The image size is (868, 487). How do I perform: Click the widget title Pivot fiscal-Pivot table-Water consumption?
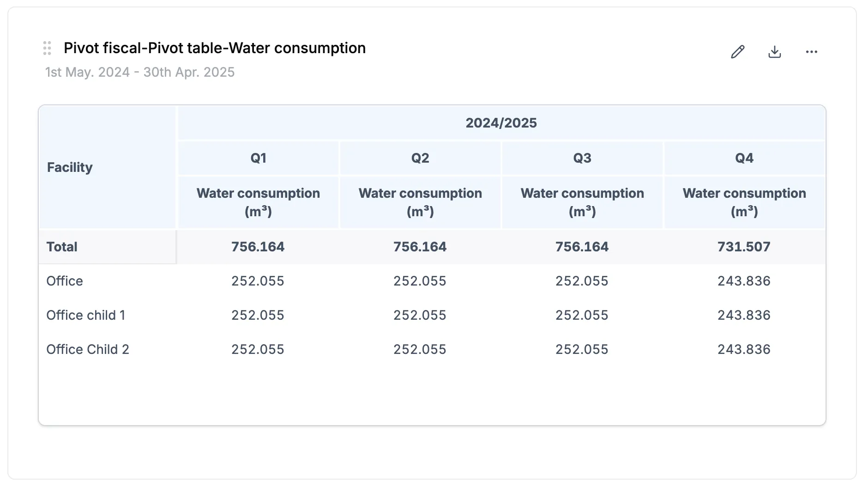tap(215, 48)
